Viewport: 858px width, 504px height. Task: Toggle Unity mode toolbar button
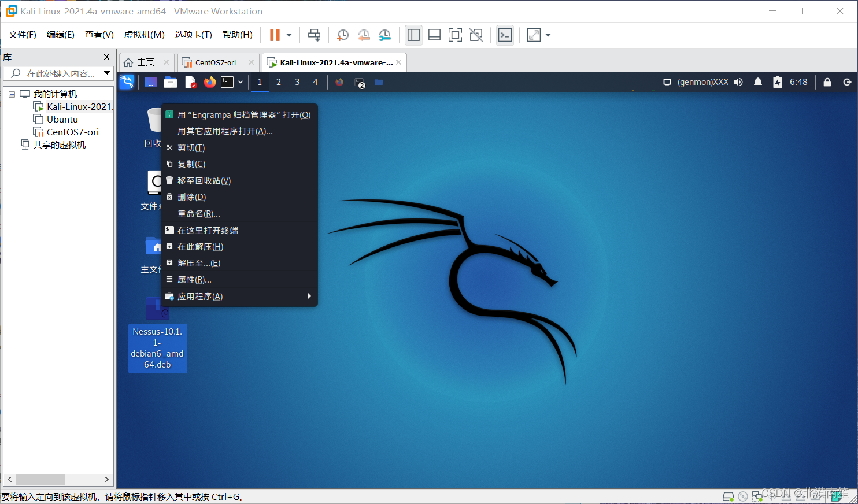[x=476, y=35]
